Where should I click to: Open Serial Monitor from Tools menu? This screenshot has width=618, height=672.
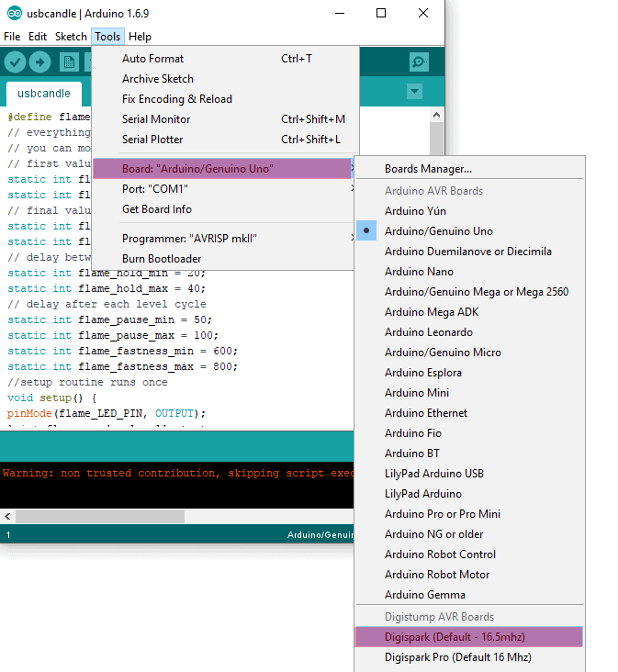(225, 118)
